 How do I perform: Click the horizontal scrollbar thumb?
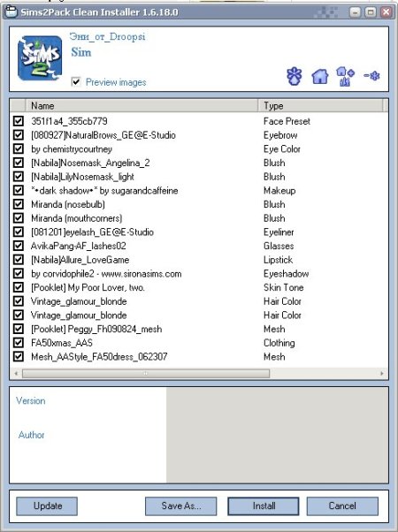coord(146,374)
